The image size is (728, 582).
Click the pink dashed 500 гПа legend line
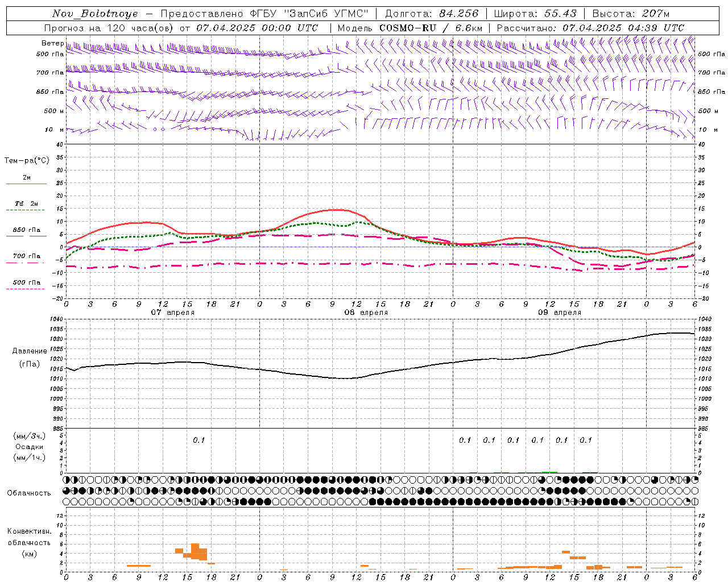click(x=25, y=289)
